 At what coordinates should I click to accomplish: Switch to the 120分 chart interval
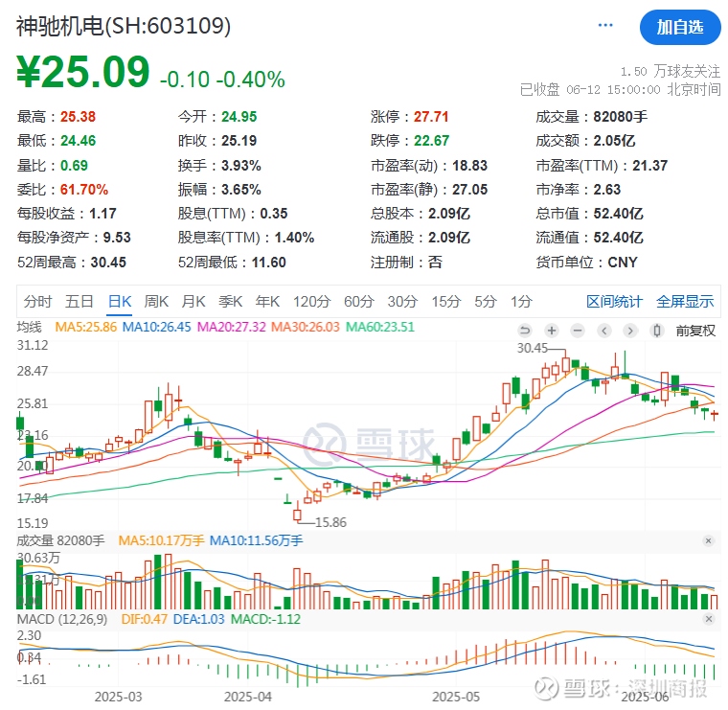coord(311,302)
